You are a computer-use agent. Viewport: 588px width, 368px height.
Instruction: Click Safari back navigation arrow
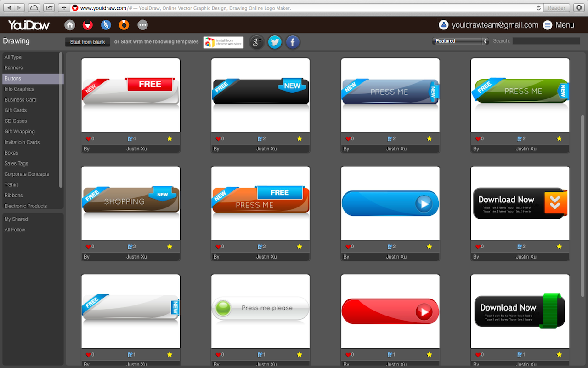(x=9, y=8)
